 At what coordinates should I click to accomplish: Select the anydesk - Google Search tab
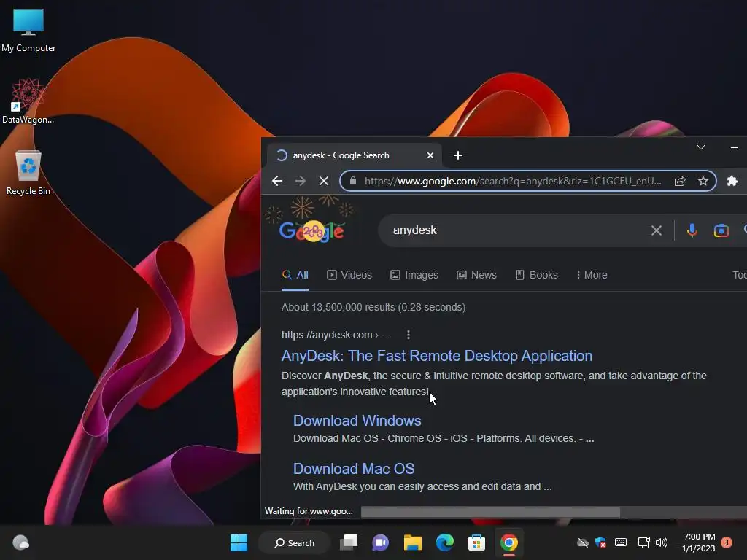[x=355, y=155]
